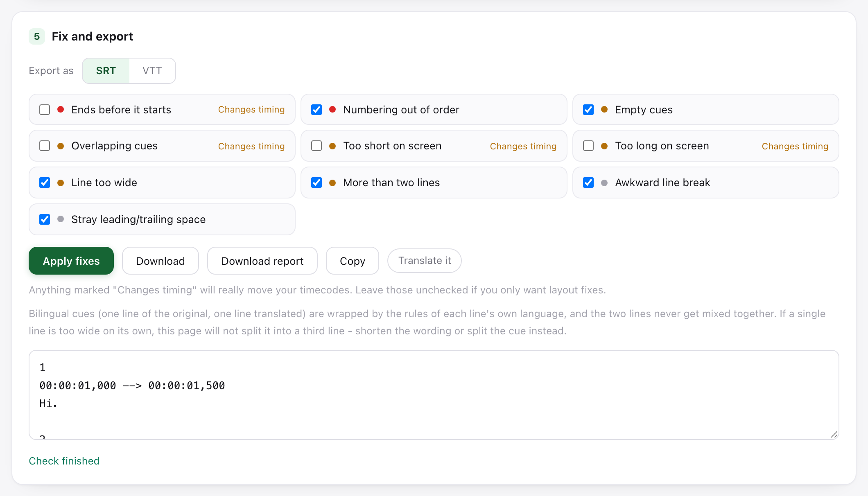Copy the subtitle output
Screen dimensions: 868x496
[353, 261]
